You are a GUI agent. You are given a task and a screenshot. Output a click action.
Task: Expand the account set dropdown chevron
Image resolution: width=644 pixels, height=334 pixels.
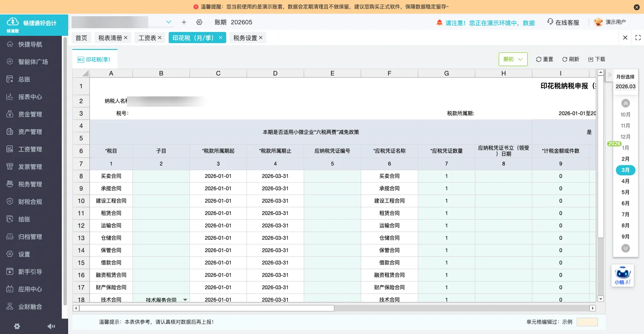tap(169, 22)
